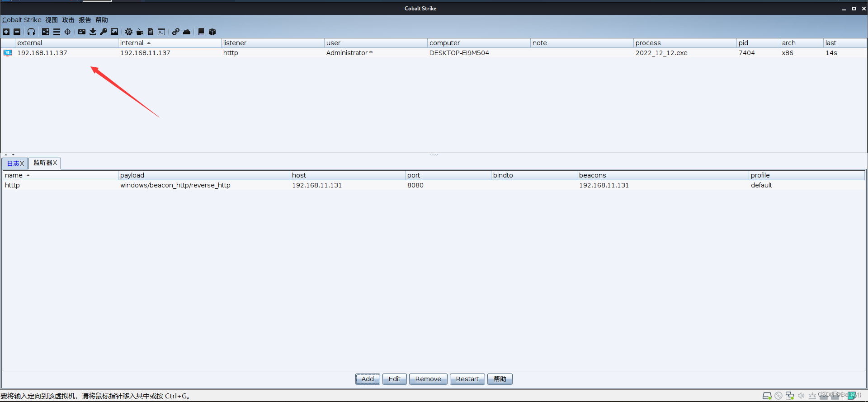
Task: Click the Disconnect minus icon in toolbar
Action: click(x=17, y=32)
